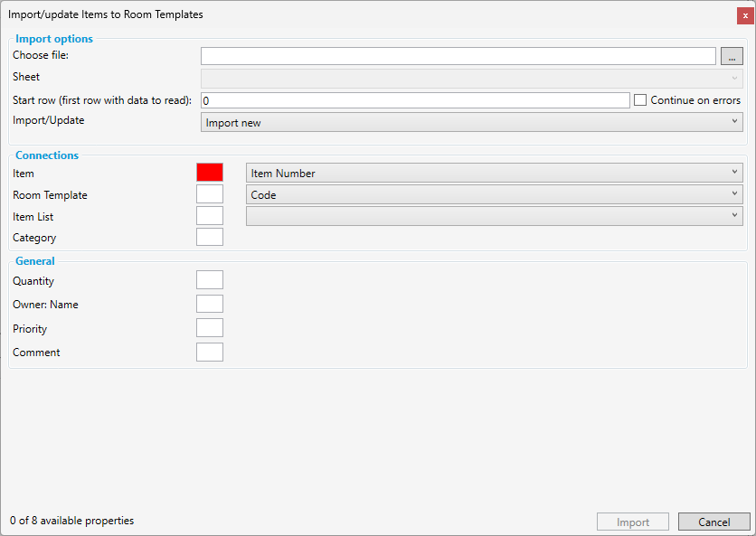Close the Import/update dialog window
This screenshot has width=756, height=536.
[744, 15]
